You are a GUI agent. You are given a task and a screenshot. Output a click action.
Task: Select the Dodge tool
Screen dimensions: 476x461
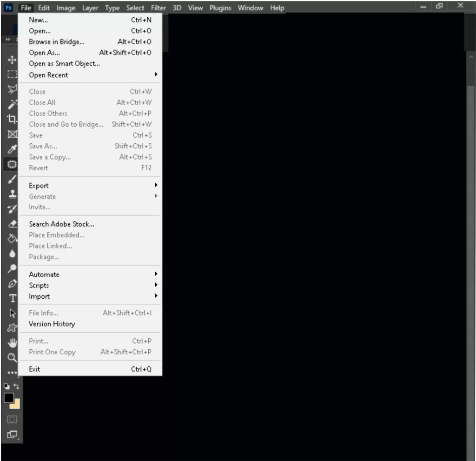click(x=12, y=268)
